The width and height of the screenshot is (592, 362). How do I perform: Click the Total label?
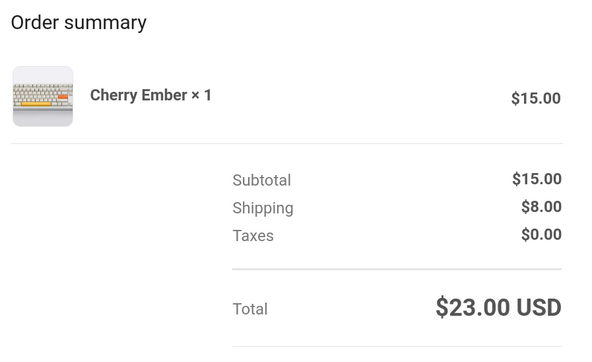point(250,309)
